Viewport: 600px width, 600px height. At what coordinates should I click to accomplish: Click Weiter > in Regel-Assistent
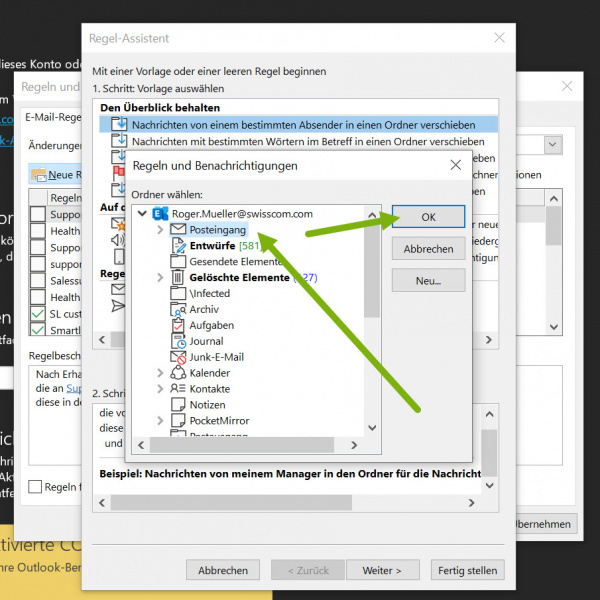click(382, 570)
